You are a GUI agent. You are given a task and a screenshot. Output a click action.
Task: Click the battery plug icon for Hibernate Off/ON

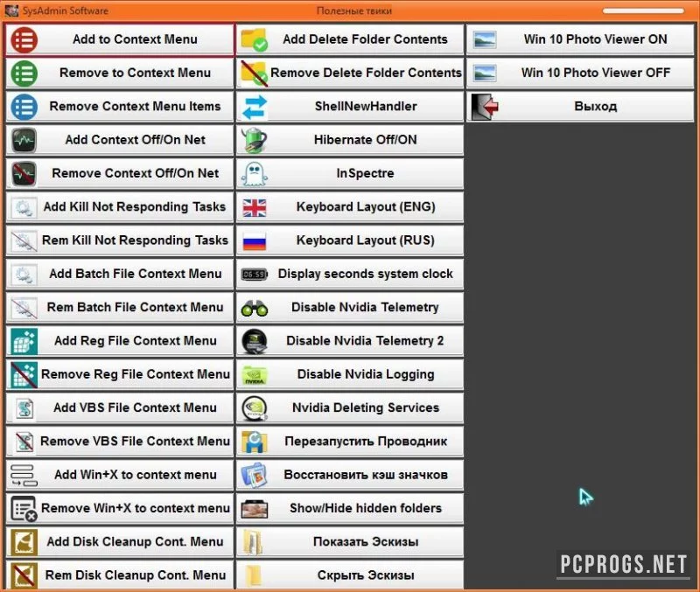point(254,140)
